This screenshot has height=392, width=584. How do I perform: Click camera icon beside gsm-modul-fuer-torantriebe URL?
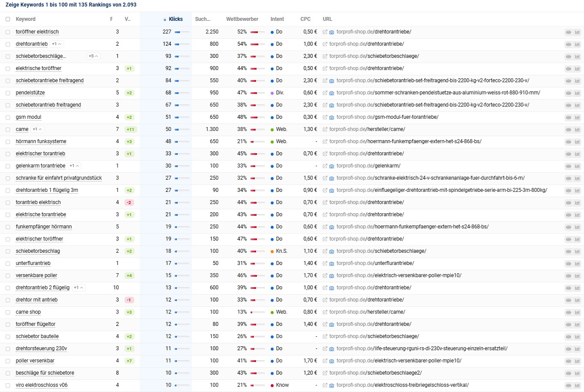tap(332, 117)
